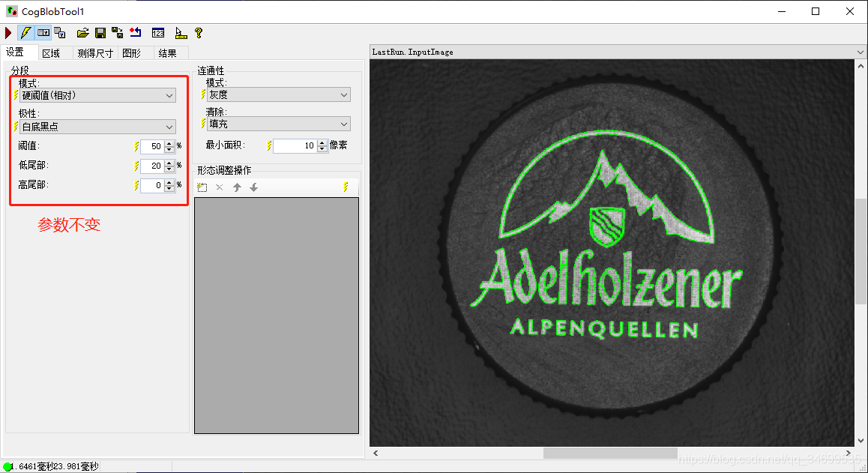
Task: Reset the tool to defaults
Action: [x=135, y=33]
